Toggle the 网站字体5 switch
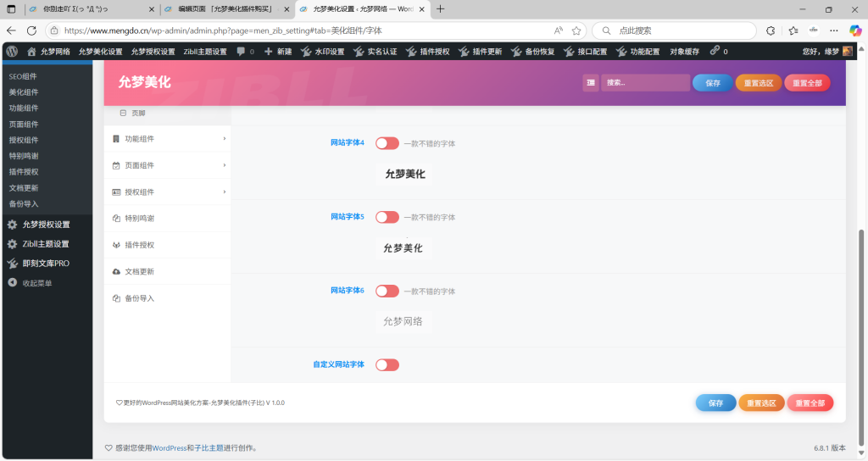The image size is (868, 461). pos(387,217)
